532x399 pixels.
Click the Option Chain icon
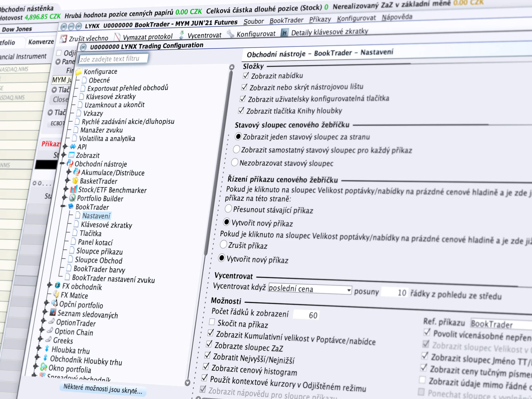point(50,330)
